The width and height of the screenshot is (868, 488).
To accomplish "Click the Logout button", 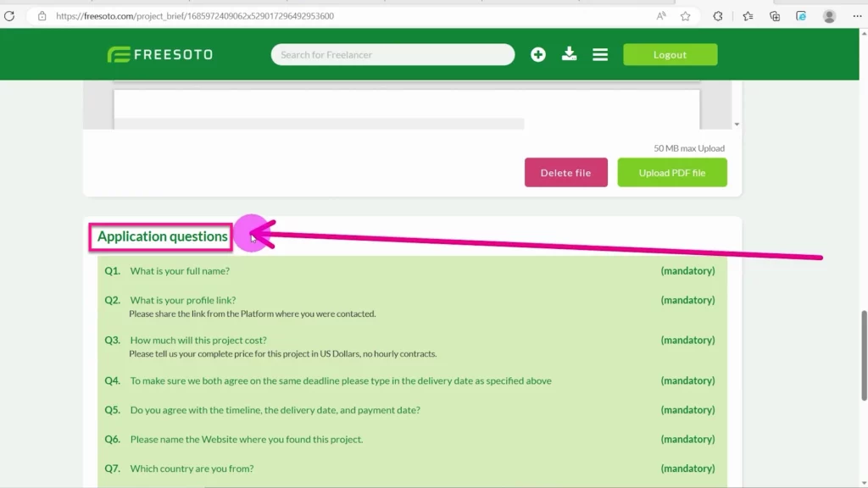I will [x=670, y=54].
